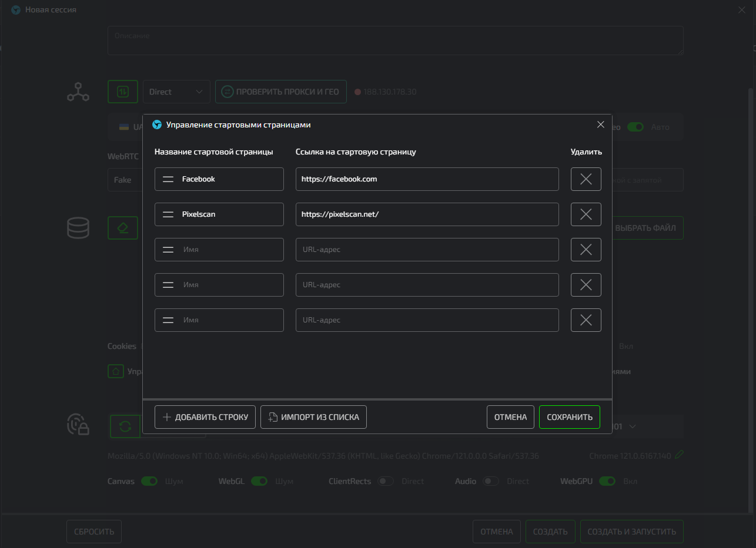The image size is (756, 548).
Task: Click the red proxy status dot
Action: tap(357, 92)
